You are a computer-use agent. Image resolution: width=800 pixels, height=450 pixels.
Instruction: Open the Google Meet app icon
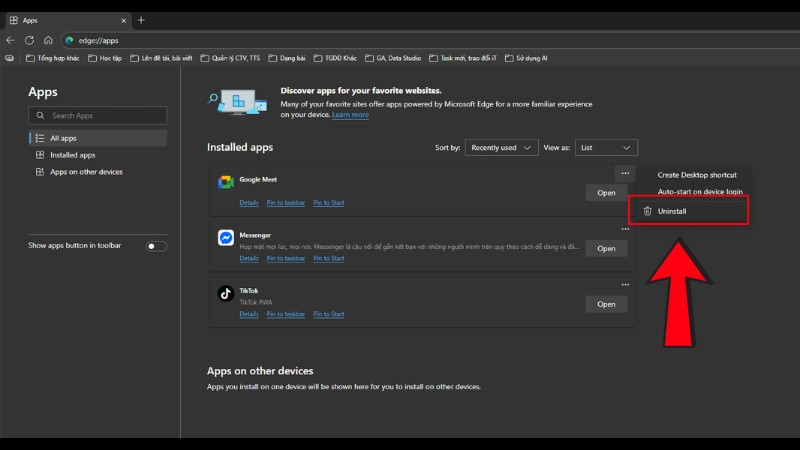click(226, 182)
